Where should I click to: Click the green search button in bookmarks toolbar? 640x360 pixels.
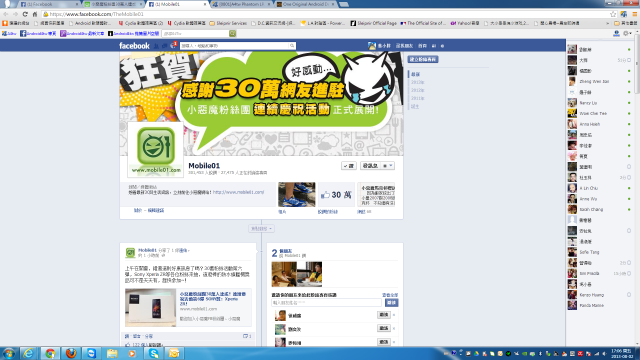pyautogui.click(x=232, y=33)
